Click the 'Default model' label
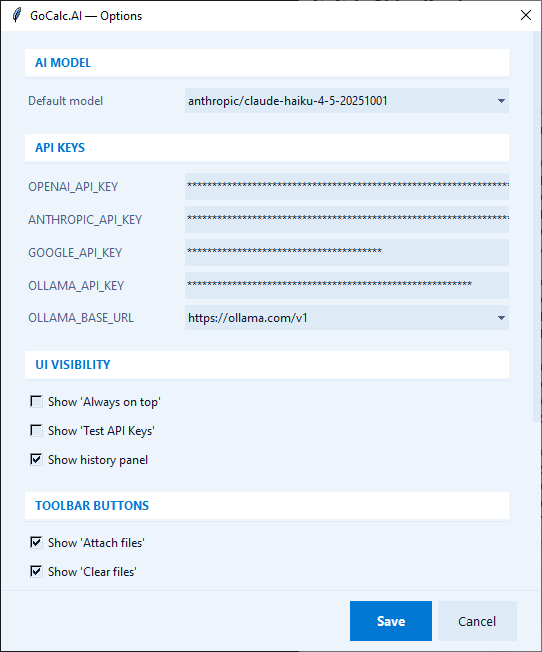This screenshot has height=652, width=542. (65, 101)
